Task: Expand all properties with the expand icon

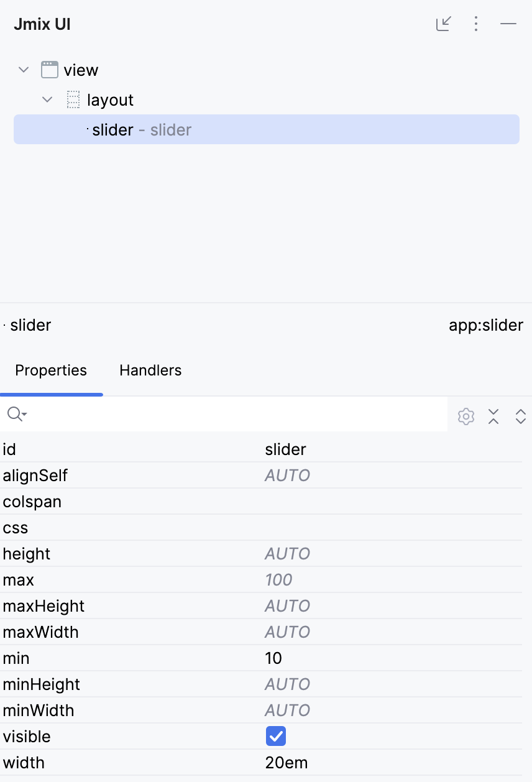Action: point(521,416)
